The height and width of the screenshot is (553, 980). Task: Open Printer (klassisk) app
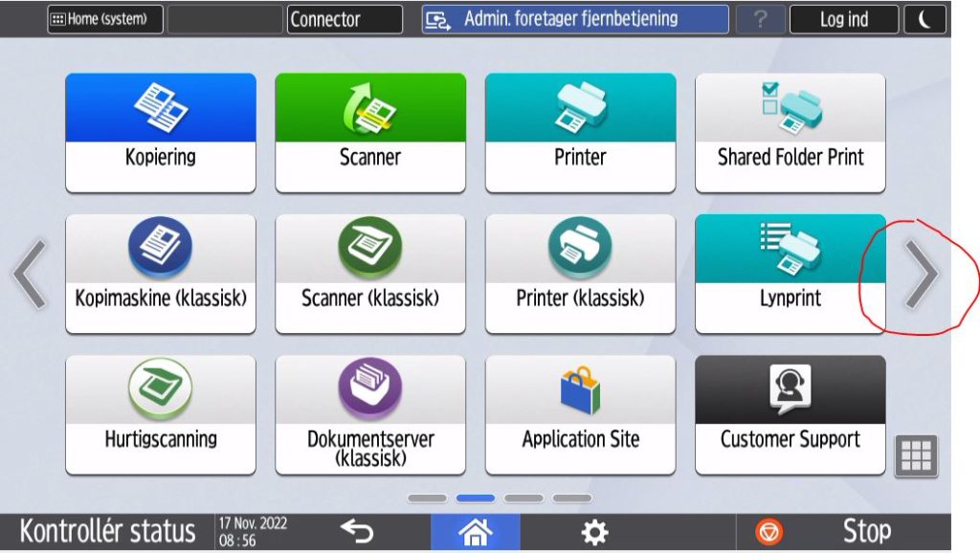coord(580,274)
